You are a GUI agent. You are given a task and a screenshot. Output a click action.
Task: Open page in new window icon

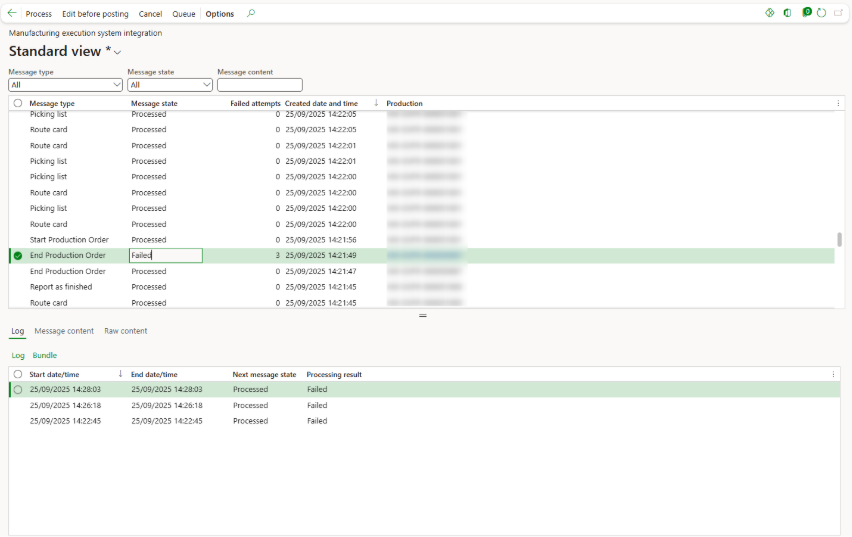click(x=838, y=13)
